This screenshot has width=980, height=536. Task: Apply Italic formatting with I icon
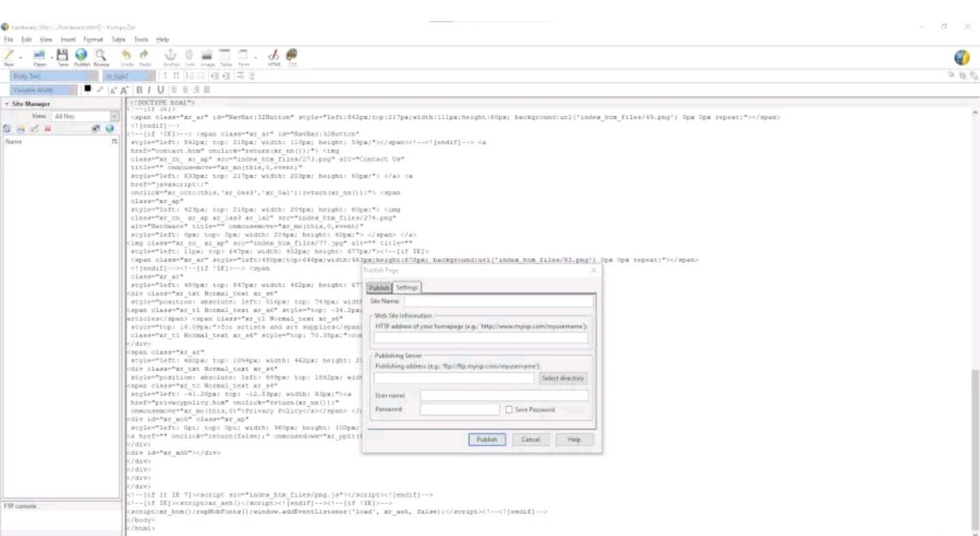pos(150,90)
